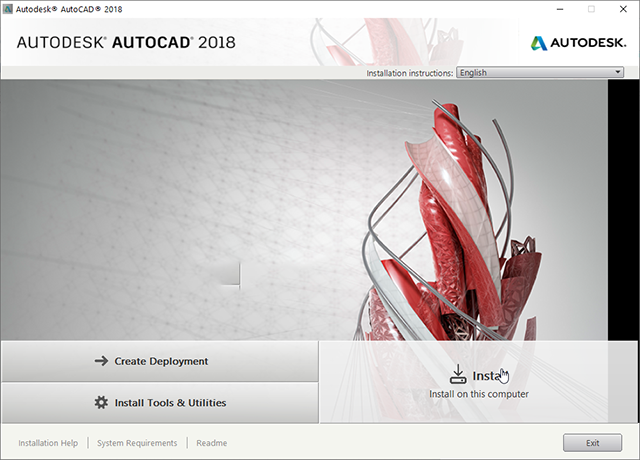Click the Install Tools & Utilities button

click(x=160, y=403)
